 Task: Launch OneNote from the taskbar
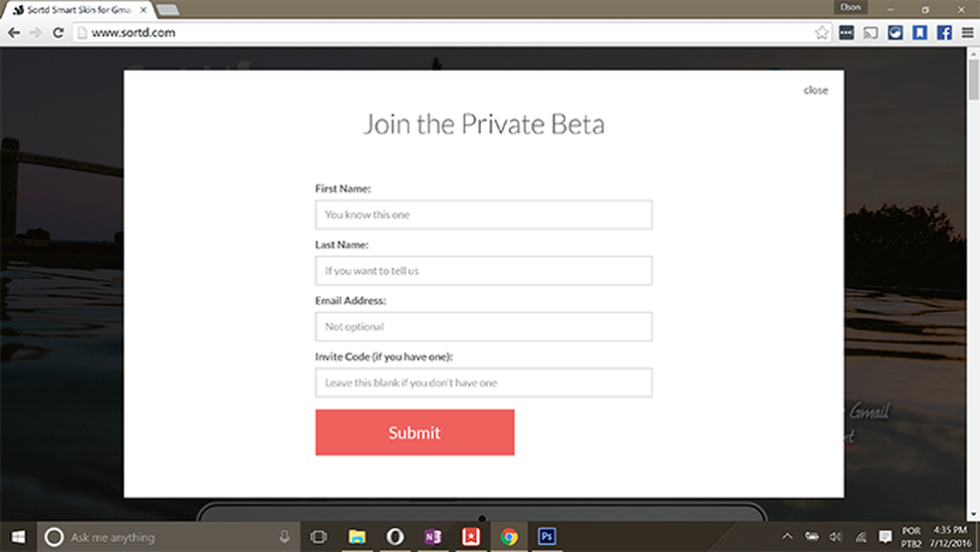tap(433, 536)
